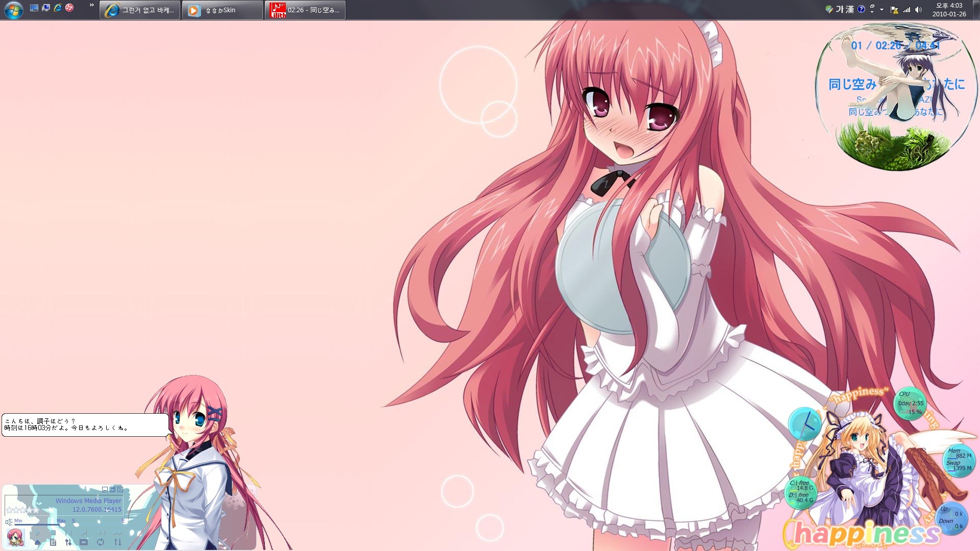Restore the language bar icon
The height and width of the screenshot is (551, 980).
tap(873, 6)
